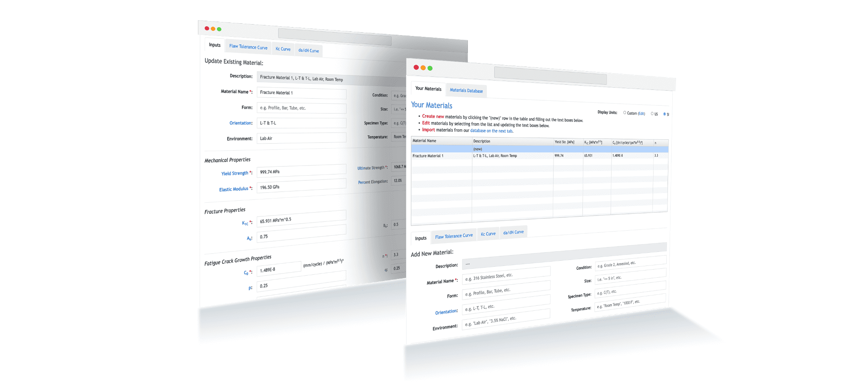
Task: Click Elastic Modulus field showing 196.50 GPa
Action: point(301,185)
